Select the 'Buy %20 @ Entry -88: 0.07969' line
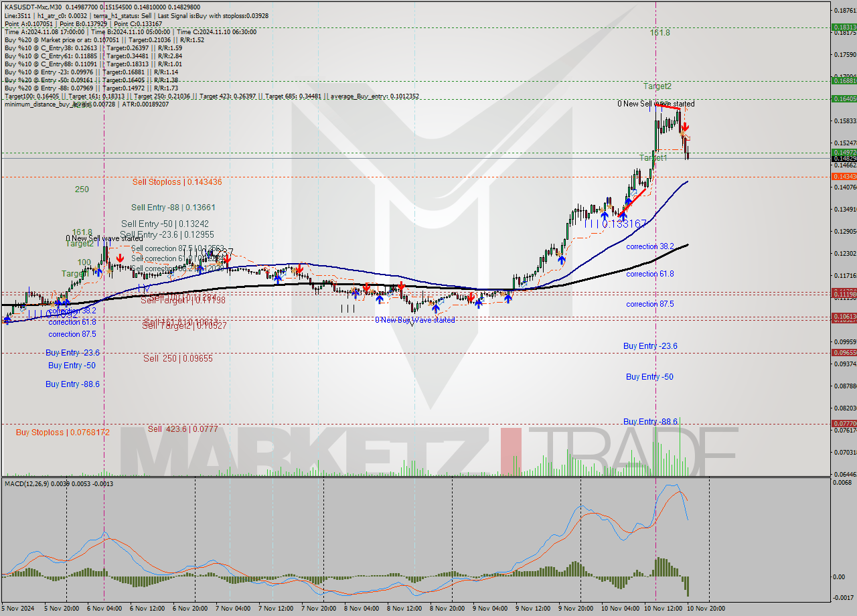The image size is (857, 616). pyautogui.click(x=91, y=88)
